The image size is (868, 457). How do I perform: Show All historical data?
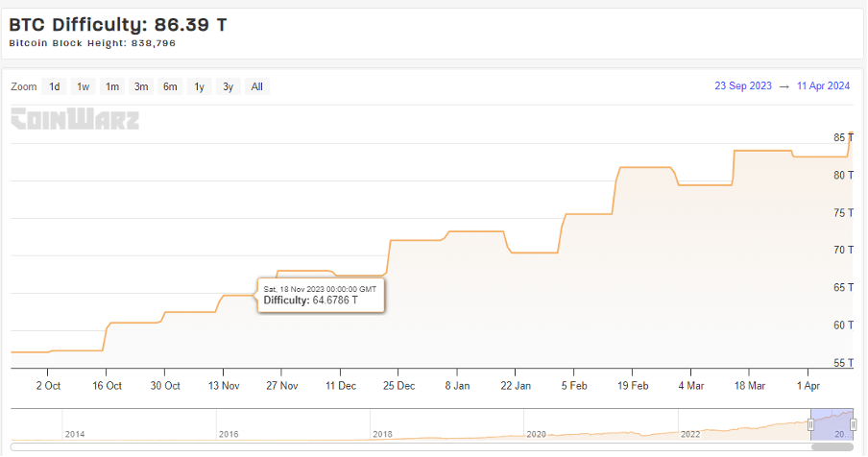pos(257,86)
